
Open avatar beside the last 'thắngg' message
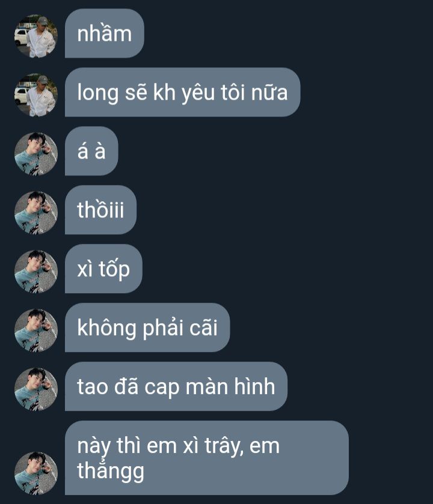(36, 473)
